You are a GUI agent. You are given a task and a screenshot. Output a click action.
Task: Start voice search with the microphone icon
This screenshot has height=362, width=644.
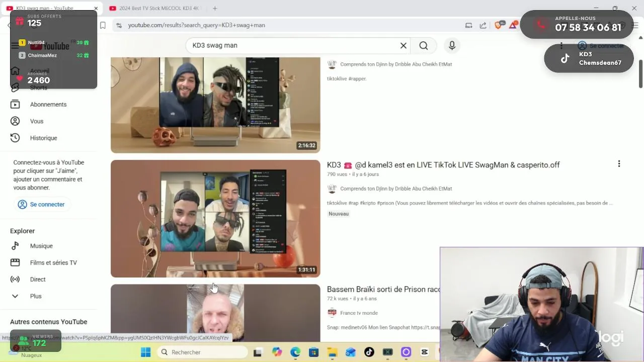tap(452, 45)
